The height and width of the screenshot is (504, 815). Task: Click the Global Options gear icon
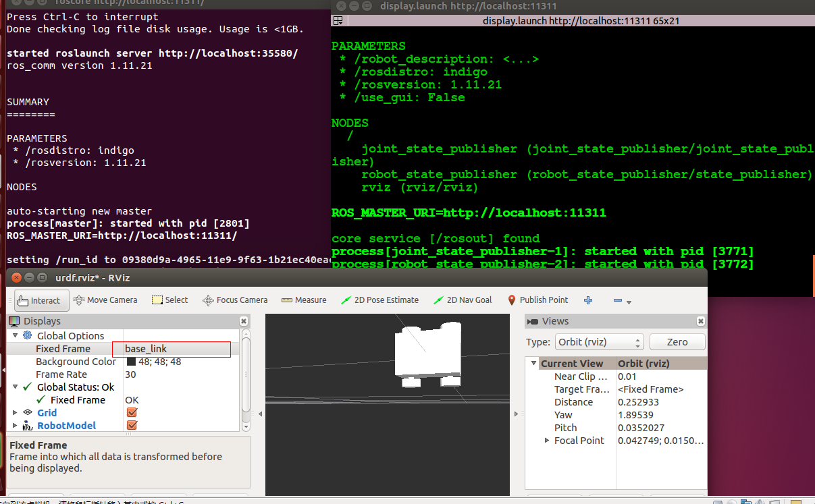tap(28, 335)
